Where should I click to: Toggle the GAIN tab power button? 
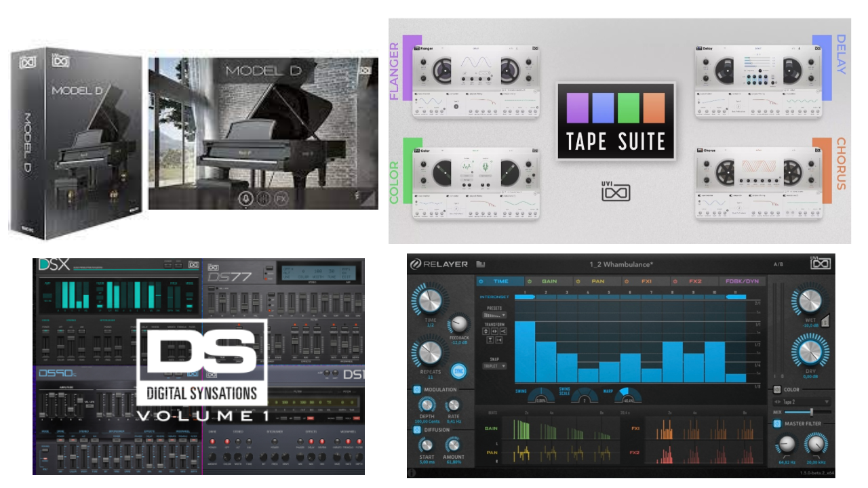click(x=530, y=281)
